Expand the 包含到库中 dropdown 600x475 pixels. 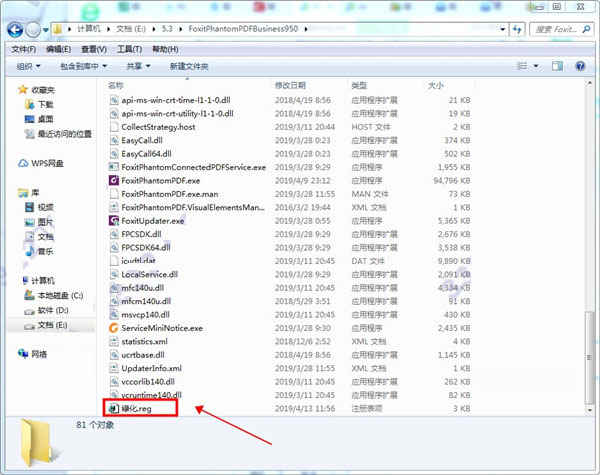pyautogui.click(x=83, y=67)
